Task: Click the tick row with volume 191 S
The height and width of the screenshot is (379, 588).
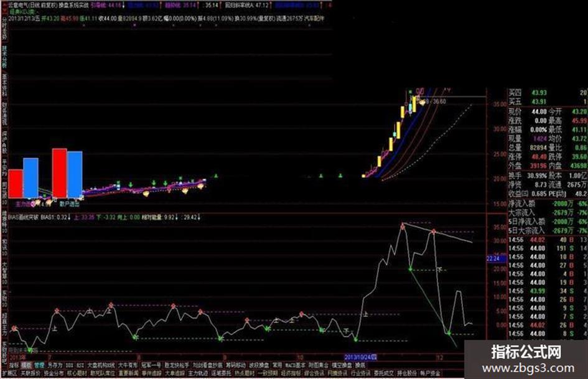Action: pyautogui.click(x=548, y=248)
